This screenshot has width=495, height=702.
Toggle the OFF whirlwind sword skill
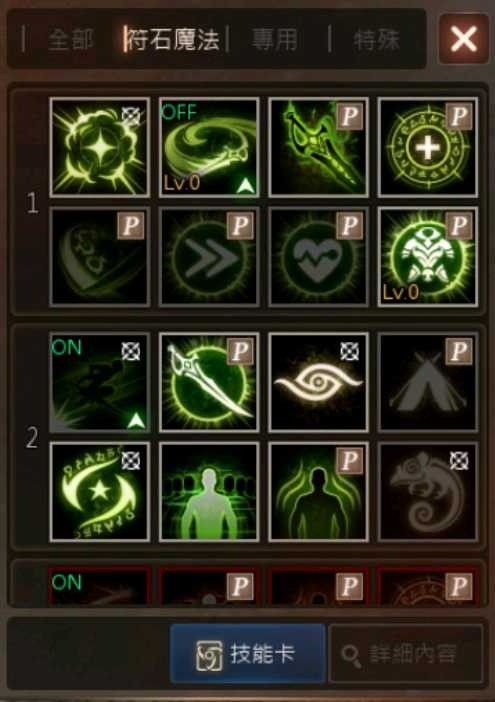point(209,147)
